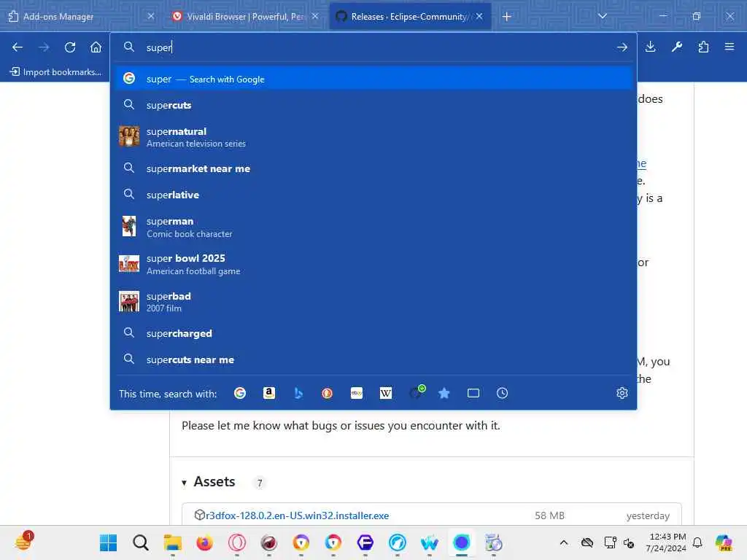Viewport: 747px width, 560px height.
Task: Pick the 'supernatural' TV series suggestion
Action: [x=373, y=136]
